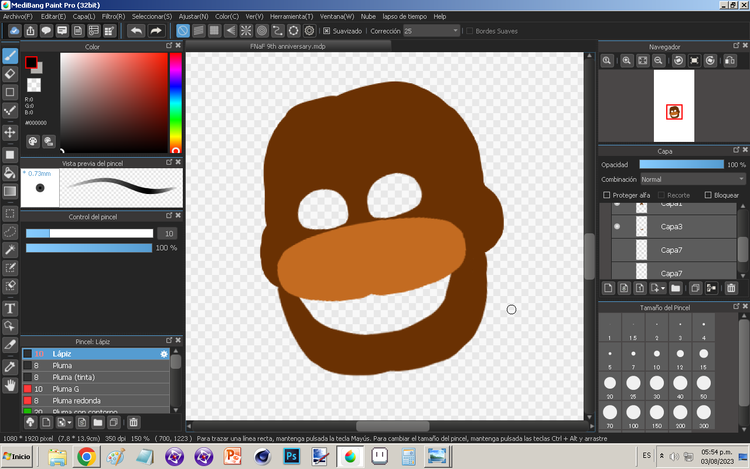Click the Undo arrow in the toolbar
Viewport: 750px width, 469px height.
pyautogui.click(x=136, y=31)
